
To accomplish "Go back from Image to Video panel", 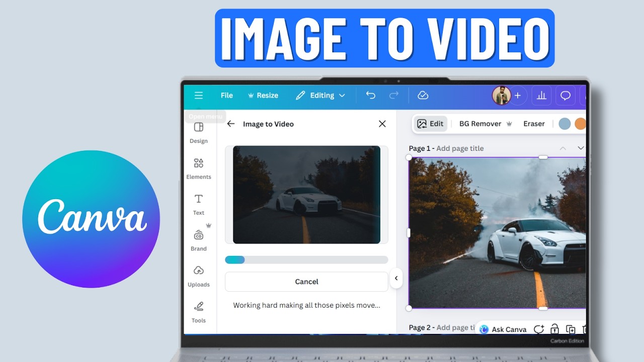I will pos(231,124).
